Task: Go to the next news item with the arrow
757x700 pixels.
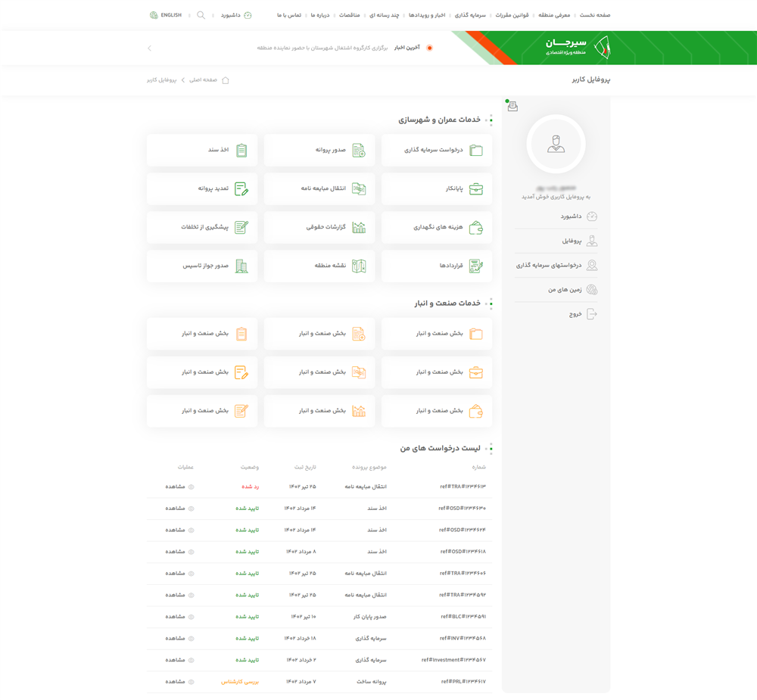Action: click(x=150, y=48)
